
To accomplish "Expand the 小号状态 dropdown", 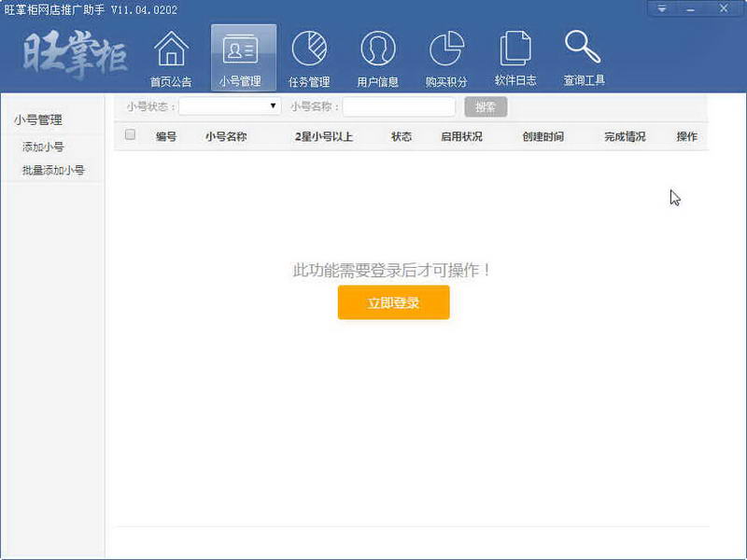I will tap(230, 106).
